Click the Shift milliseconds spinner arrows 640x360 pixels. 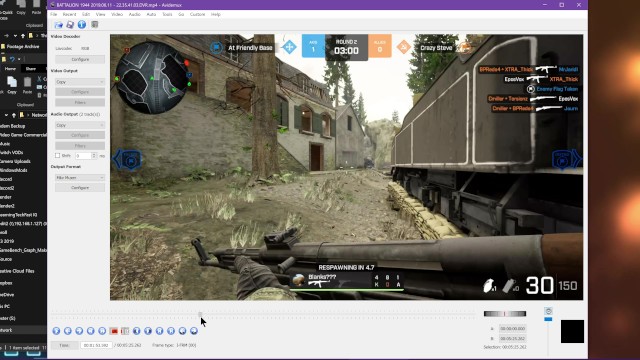[94, 156]
